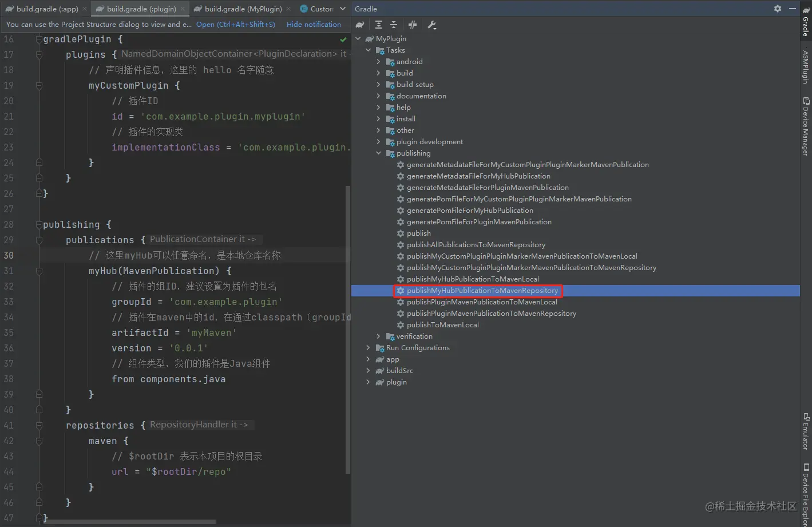Fold gradlePlugin block at line 16
Viewport: 812px width, 527px height.
point(39,39)
